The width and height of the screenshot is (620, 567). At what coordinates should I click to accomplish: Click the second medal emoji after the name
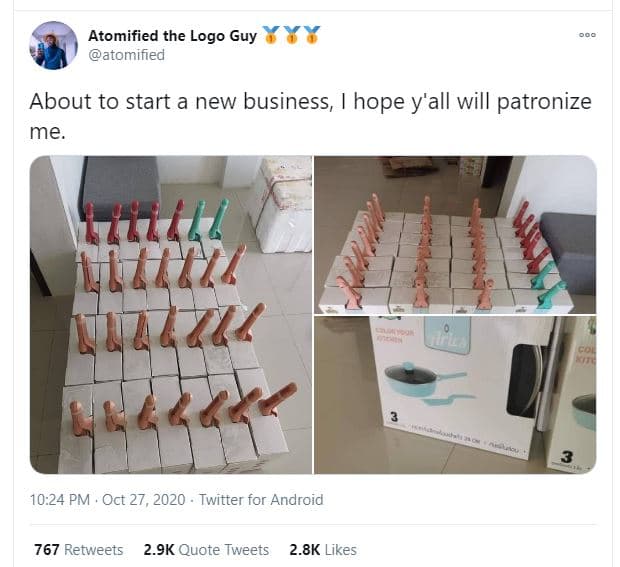[x=291, y=35]
